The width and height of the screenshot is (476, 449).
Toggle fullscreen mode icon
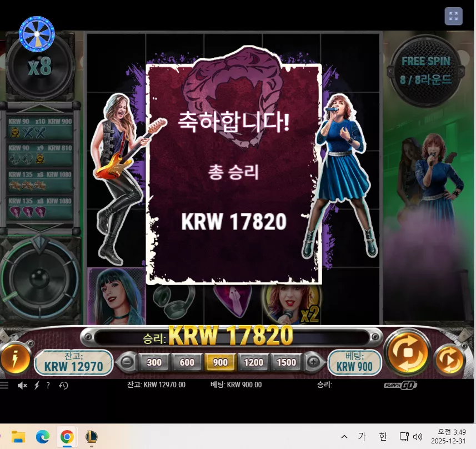[454, 16]
